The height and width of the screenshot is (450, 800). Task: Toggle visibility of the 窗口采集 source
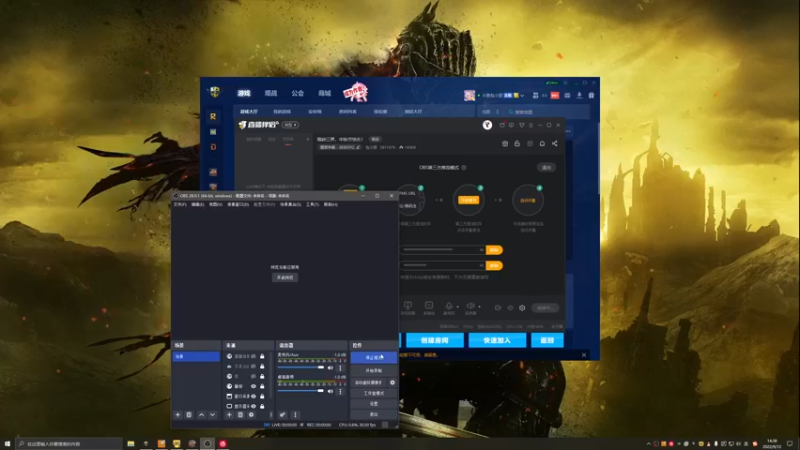click(x=253, y=396)
